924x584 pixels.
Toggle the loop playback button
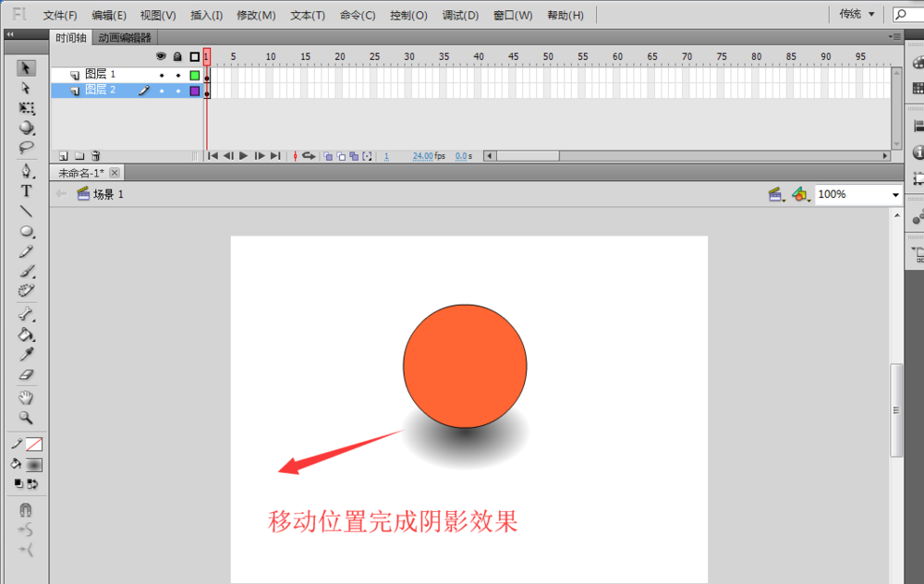[309, 155]
